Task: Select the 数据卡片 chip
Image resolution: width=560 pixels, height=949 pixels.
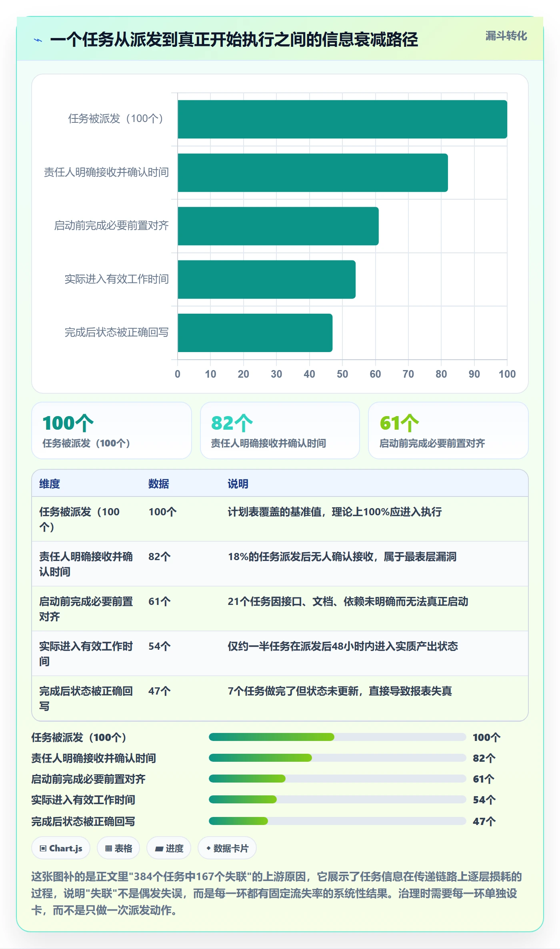Action: pos(227,848)
